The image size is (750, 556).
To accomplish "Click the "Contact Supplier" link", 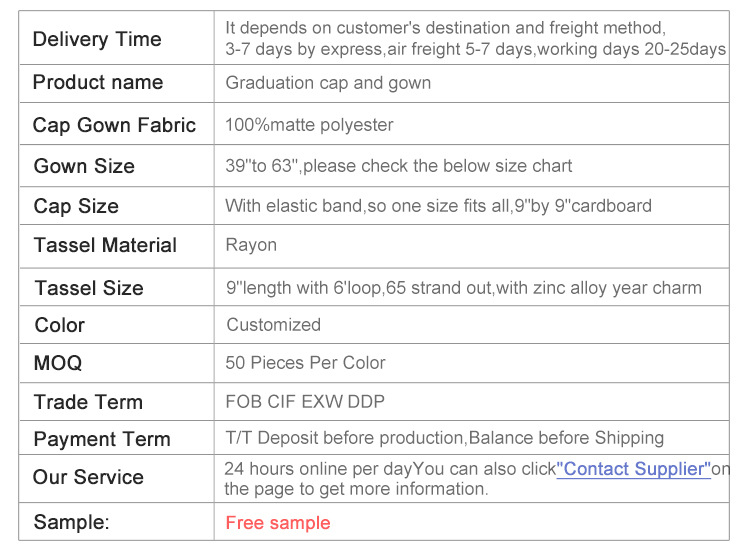I will pos(633,469).
